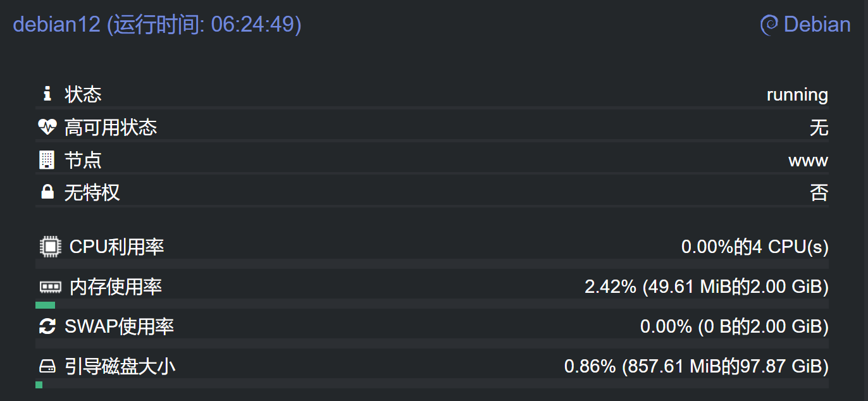Click the Debian text label
The image size is (868, 401).
817,25
